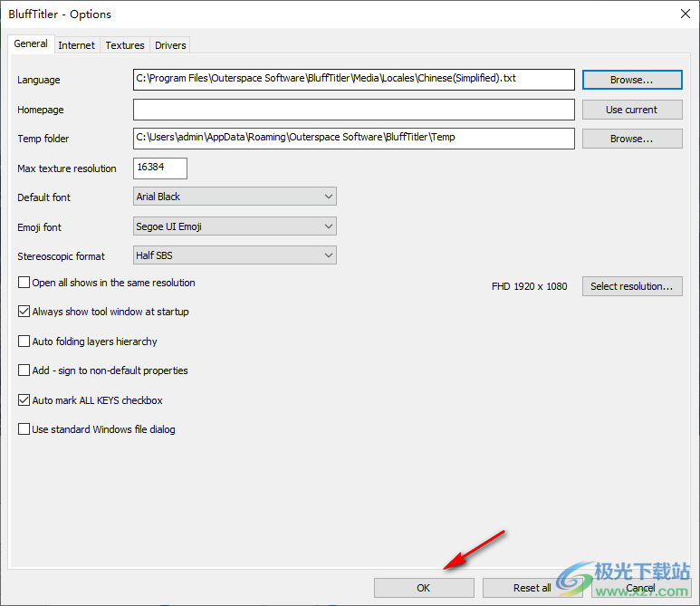Enable Open all shows in same resolution

[x=24, y=283]
